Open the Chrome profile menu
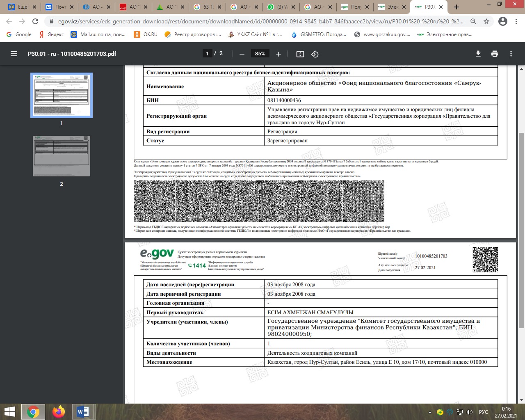 pyautogui.click(x=503, y=21)
